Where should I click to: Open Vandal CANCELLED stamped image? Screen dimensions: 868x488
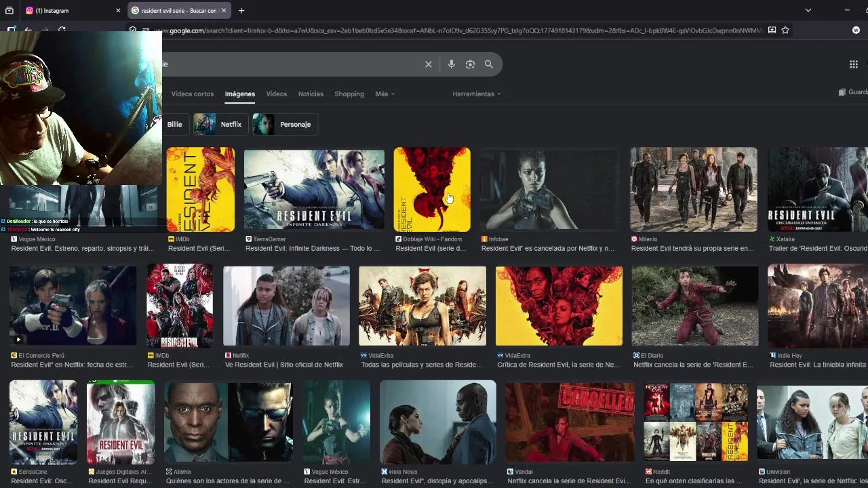click(570, 422)
